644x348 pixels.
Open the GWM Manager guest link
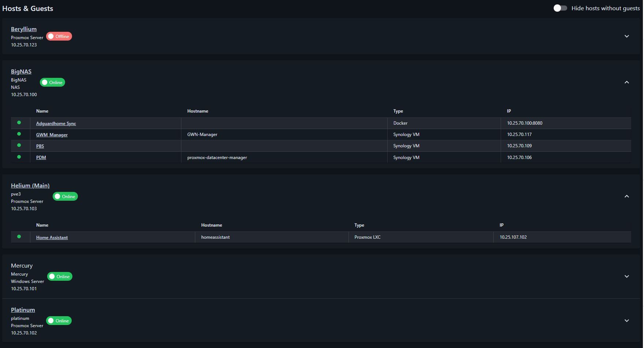[52, 135]
